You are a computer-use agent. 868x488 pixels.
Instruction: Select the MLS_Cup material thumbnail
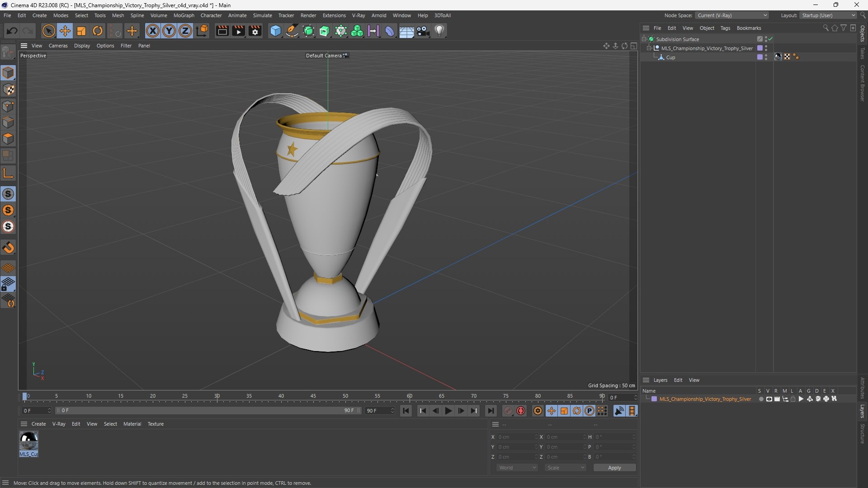pyautogui.click(x=28, y=444)
